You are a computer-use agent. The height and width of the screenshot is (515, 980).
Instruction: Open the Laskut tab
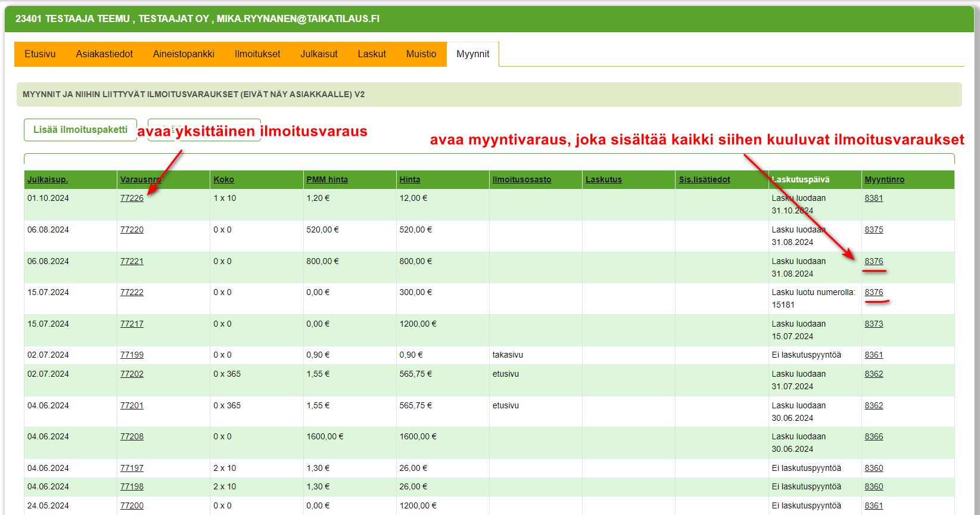[x=372, y=54]
